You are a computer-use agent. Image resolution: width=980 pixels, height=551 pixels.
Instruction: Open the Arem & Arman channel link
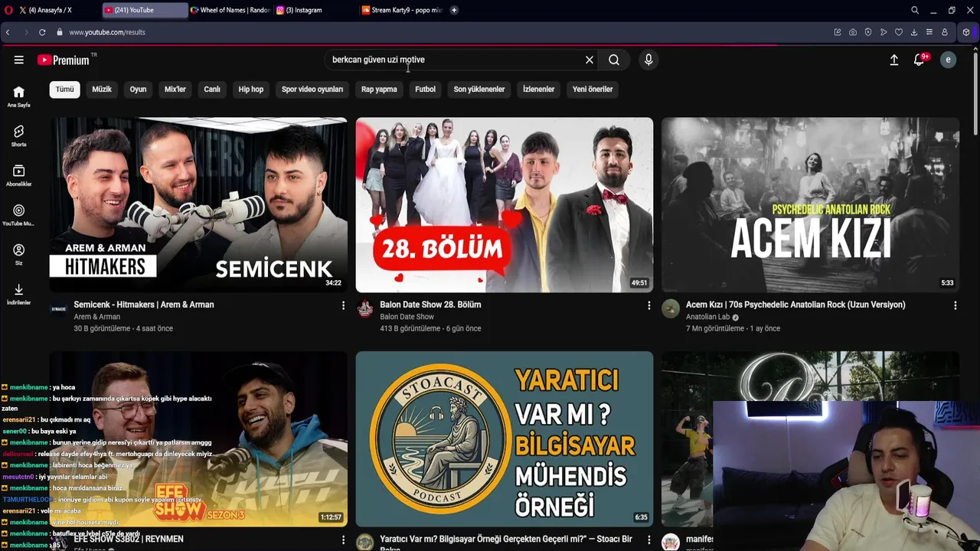coord(97,317)
